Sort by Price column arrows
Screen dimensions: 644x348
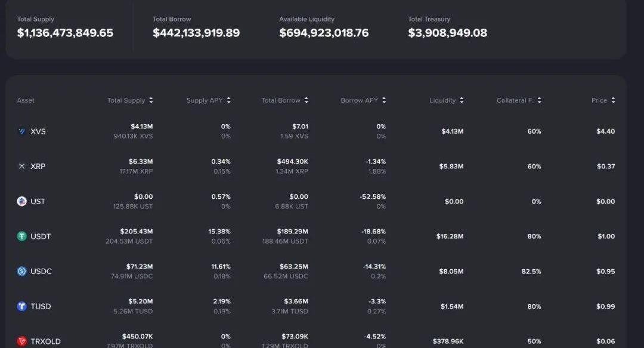click(613, 101)
